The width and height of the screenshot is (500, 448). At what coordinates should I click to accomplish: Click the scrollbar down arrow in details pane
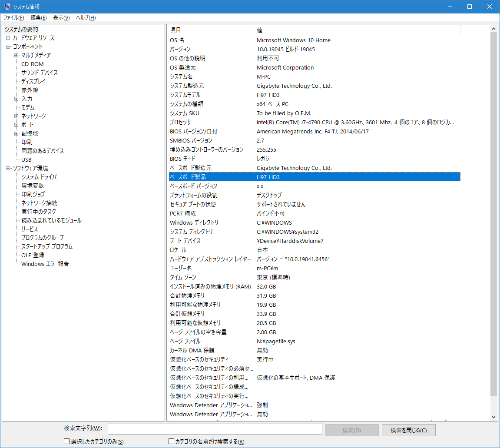(493, 417)
